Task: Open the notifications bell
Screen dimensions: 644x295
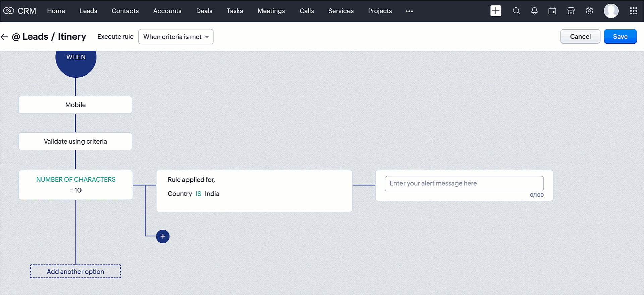Action: click(x=534, y=11)
